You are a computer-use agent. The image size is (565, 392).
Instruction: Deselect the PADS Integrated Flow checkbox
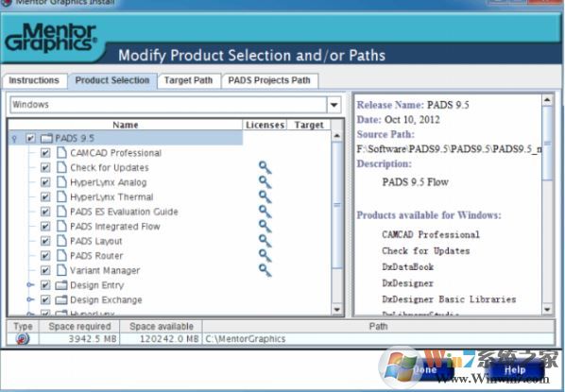[x=45, y=227]
